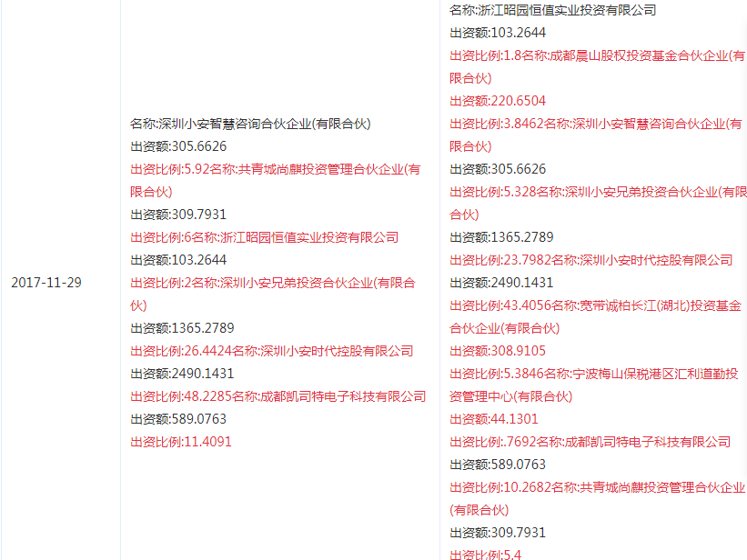The image size is (747, 560).
Task: Click 出资额:305.6626 in the middle column
Action: point(178,146)
